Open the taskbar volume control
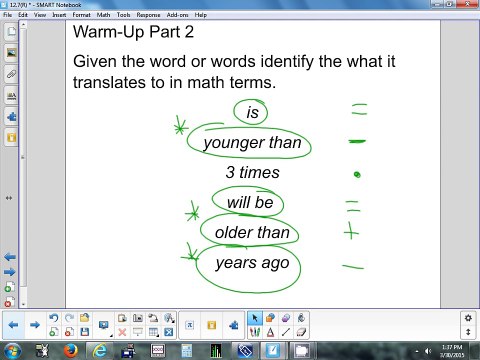480x360 pixels. [428, 351]
